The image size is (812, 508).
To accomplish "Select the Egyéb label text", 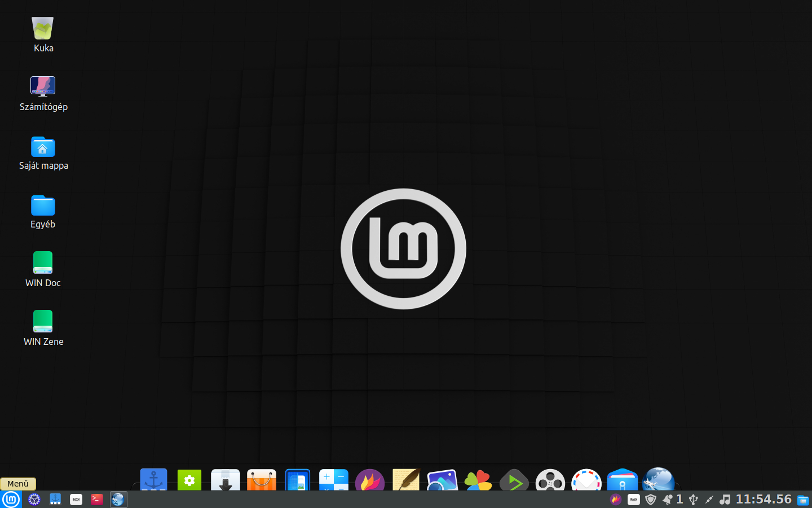I will [43, 225].
